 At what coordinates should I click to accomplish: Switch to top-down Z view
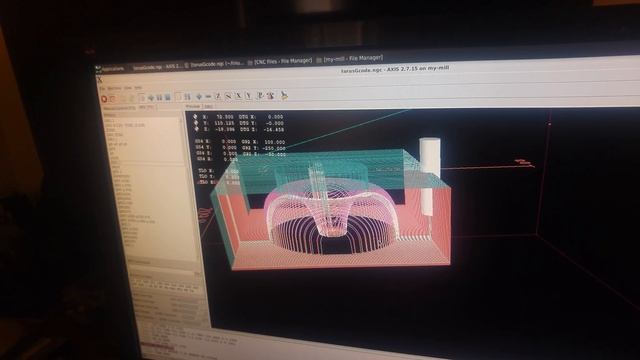coord(218,96)
